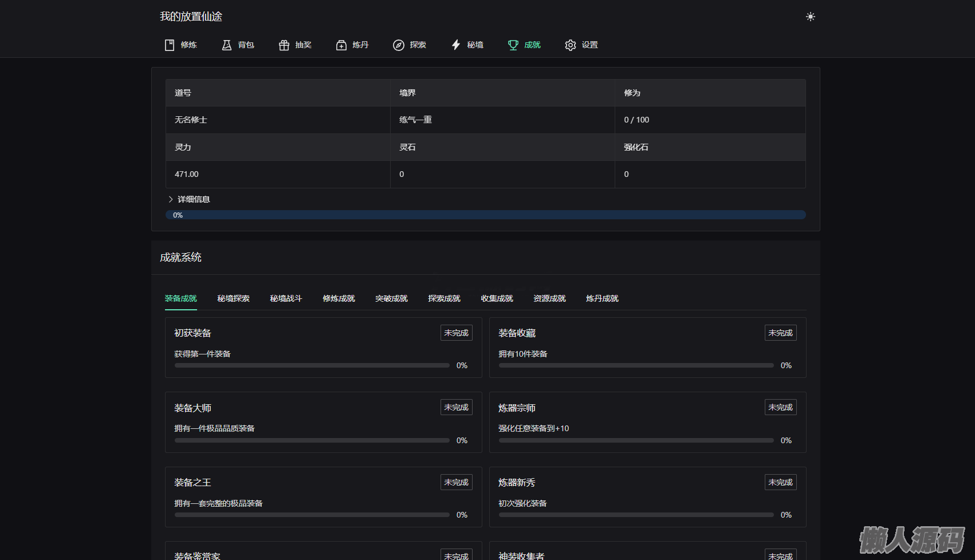975x560 pixels.
Task: Switch to the 秘境战斗 tab
Action: (x=286, y=298)
